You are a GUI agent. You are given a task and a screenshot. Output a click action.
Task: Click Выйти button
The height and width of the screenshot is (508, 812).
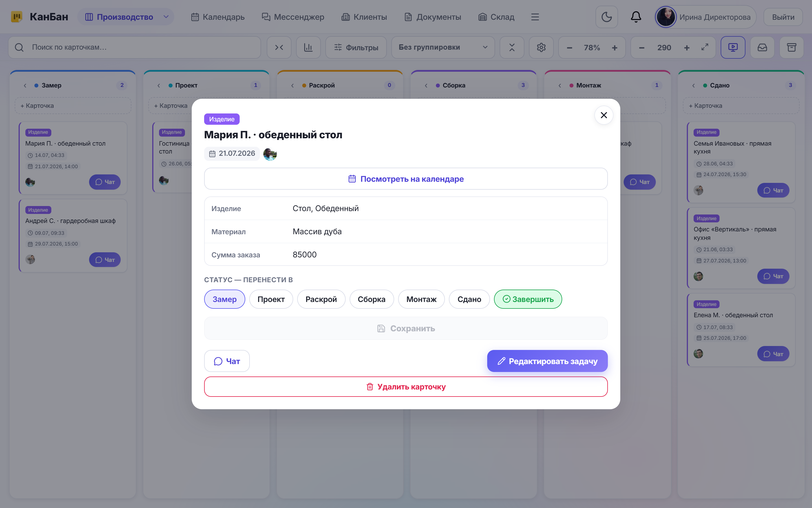(x=783, y=17)
